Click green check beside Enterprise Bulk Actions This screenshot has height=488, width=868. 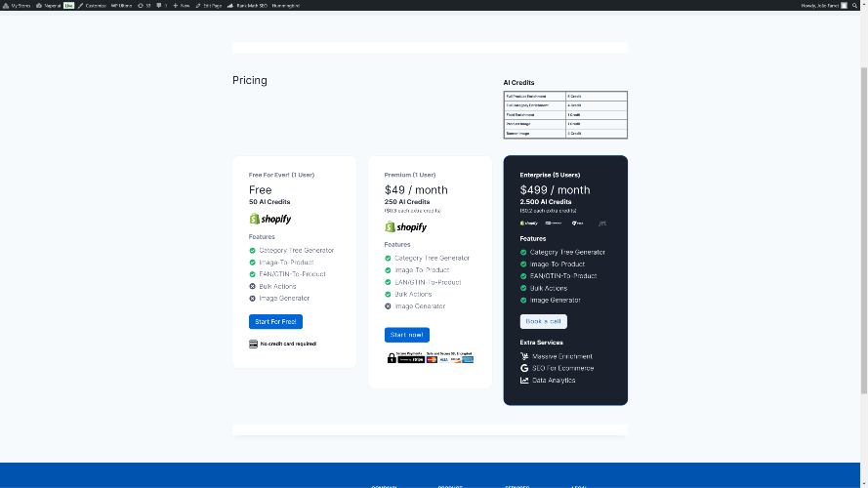[523, 288]
